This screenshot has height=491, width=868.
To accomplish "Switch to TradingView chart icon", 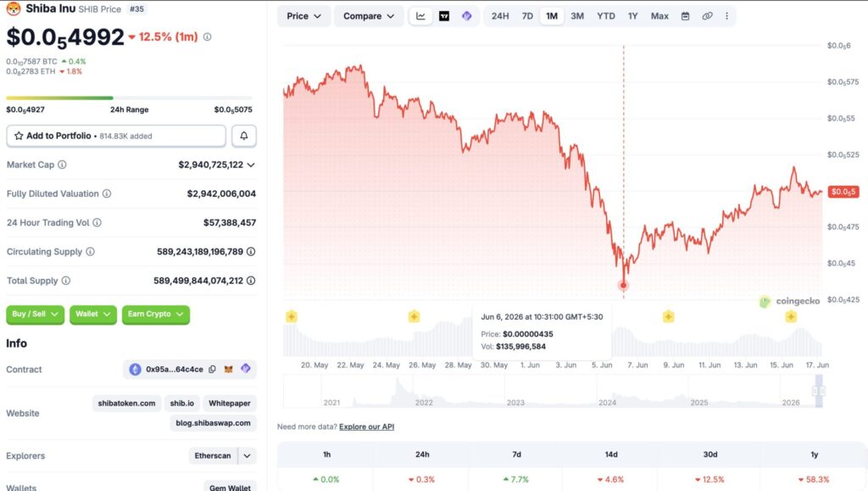I will click(x=444, y=16).
